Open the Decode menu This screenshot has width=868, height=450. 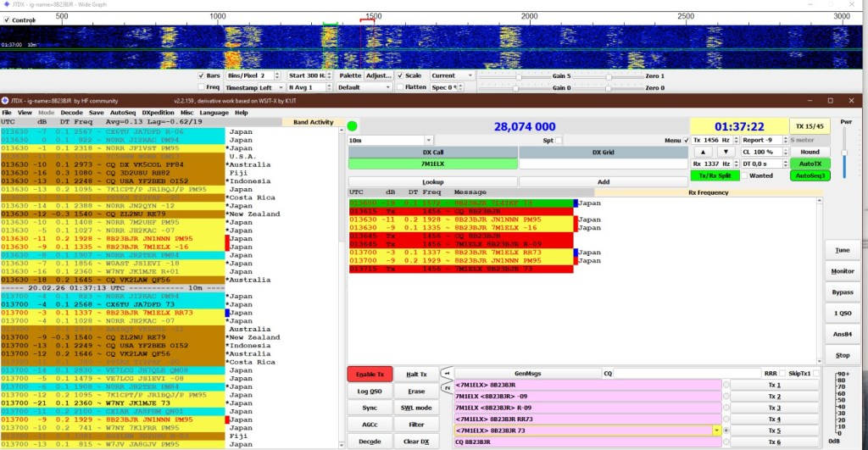71,113
